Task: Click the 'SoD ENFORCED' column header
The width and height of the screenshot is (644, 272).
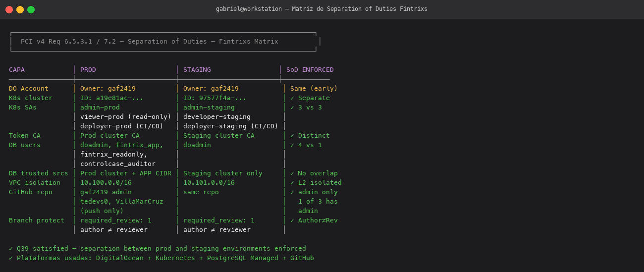Action: [x=310, y=70]
